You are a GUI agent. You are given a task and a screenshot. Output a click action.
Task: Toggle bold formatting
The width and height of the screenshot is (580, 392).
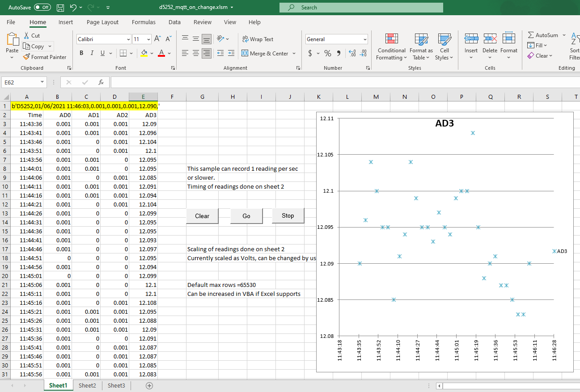pos(81,53)
